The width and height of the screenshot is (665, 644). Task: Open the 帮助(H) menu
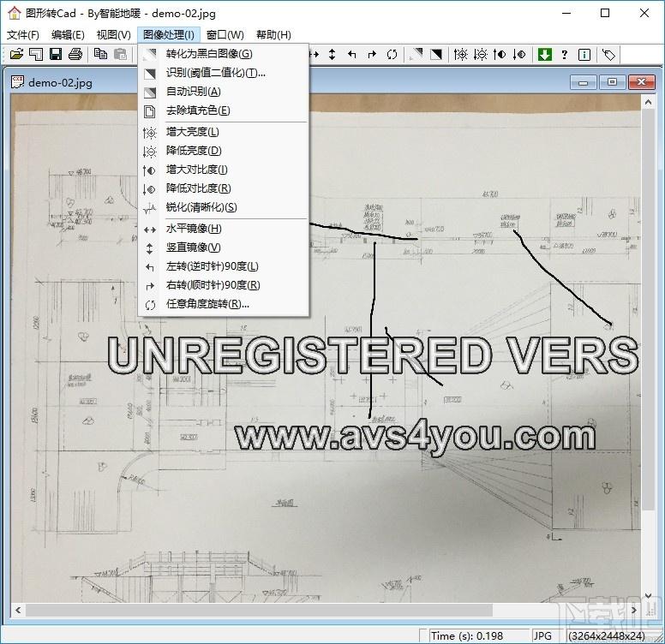click(x=273, y=35)
